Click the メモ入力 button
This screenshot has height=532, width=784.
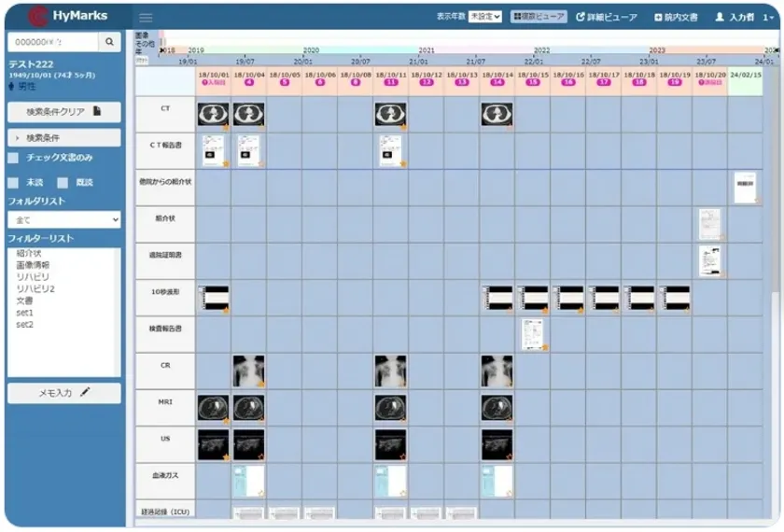coord(64,393)
